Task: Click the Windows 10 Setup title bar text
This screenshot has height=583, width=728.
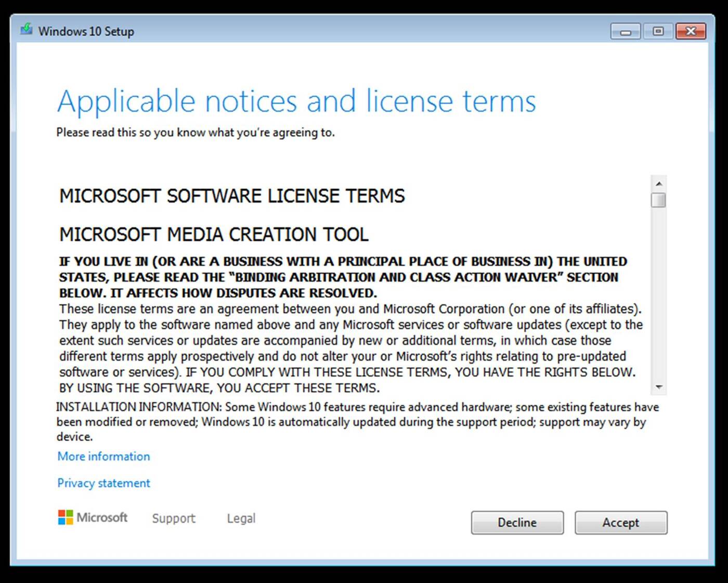Action: tap(86, 31)
